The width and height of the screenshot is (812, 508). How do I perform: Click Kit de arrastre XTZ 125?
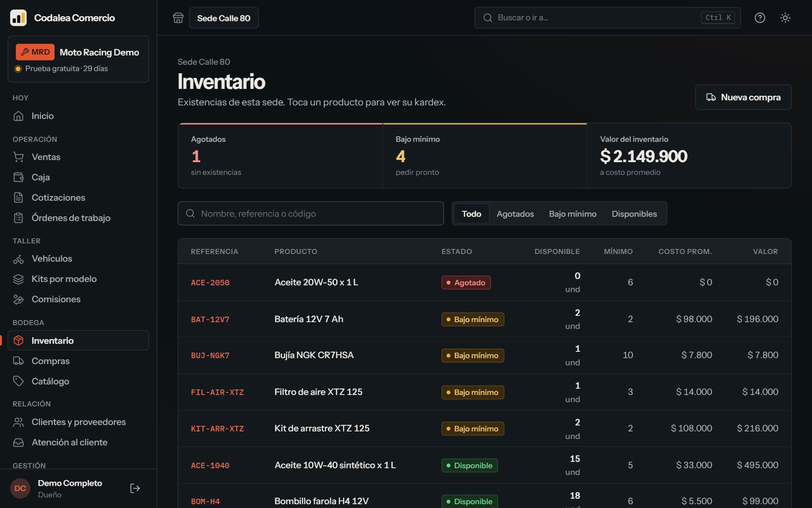(x=322, y=428)
